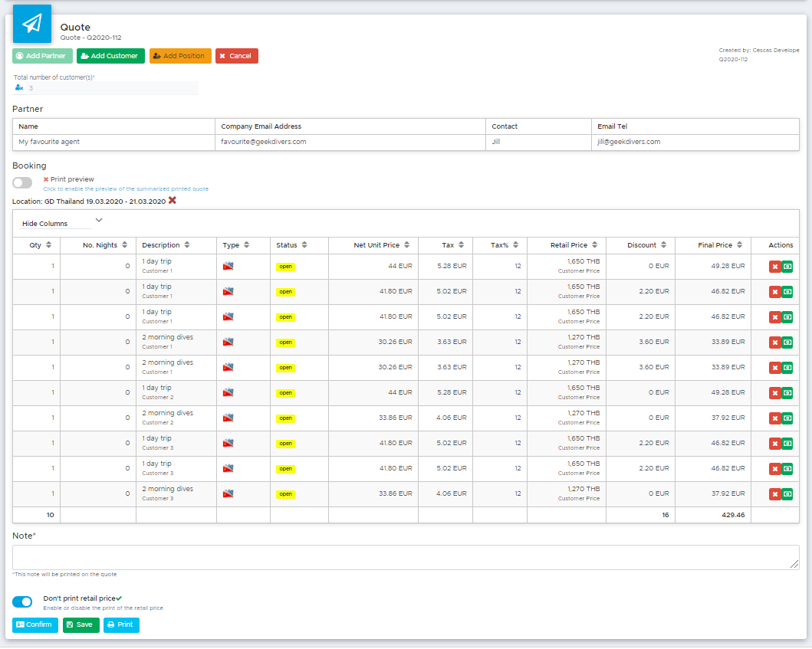View Customer 2's 2 morning dives position
The height and width of the screenshot is (649, 812).
[787, 418]
